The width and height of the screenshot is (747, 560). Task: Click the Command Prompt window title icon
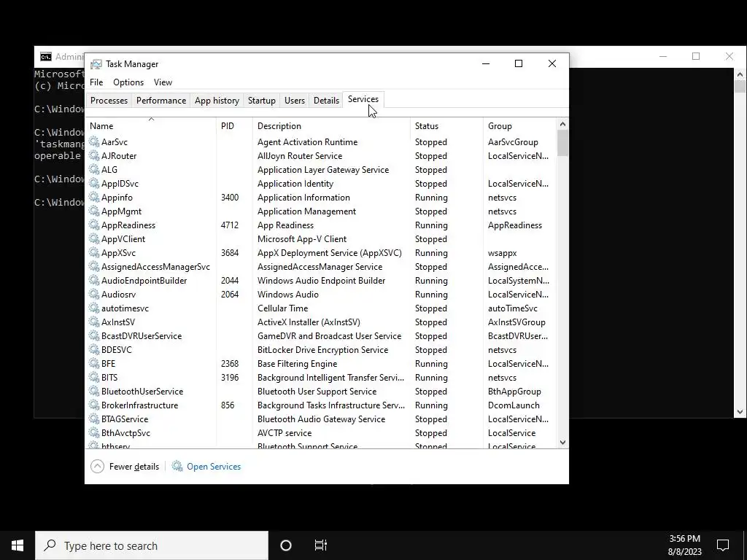pyautogui.click(x=46, y=57)
